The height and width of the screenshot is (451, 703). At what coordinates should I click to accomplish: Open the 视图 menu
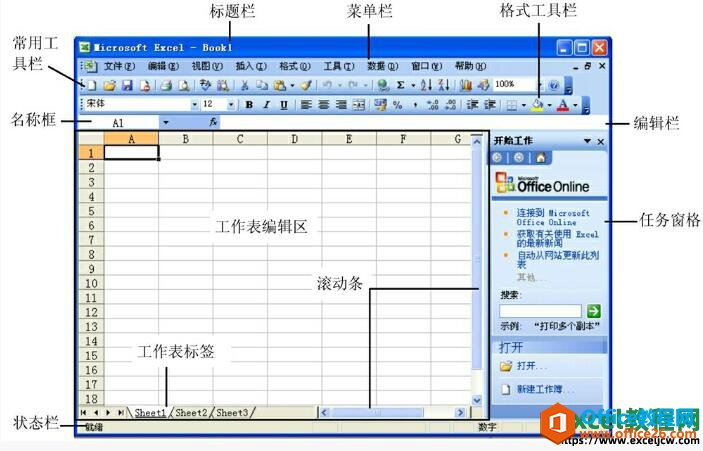[x=207, y=66]
